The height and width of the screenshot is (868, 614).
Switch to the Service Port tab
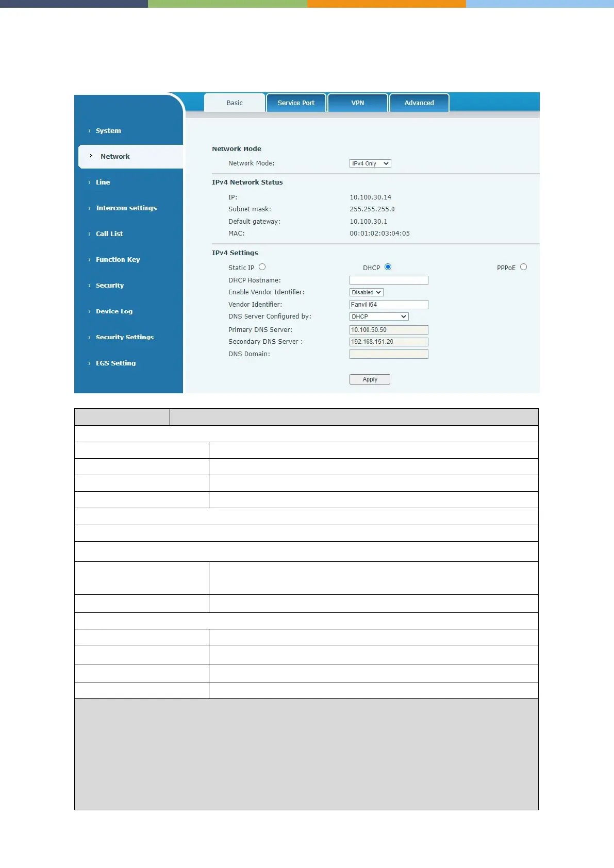coord(296,103)
